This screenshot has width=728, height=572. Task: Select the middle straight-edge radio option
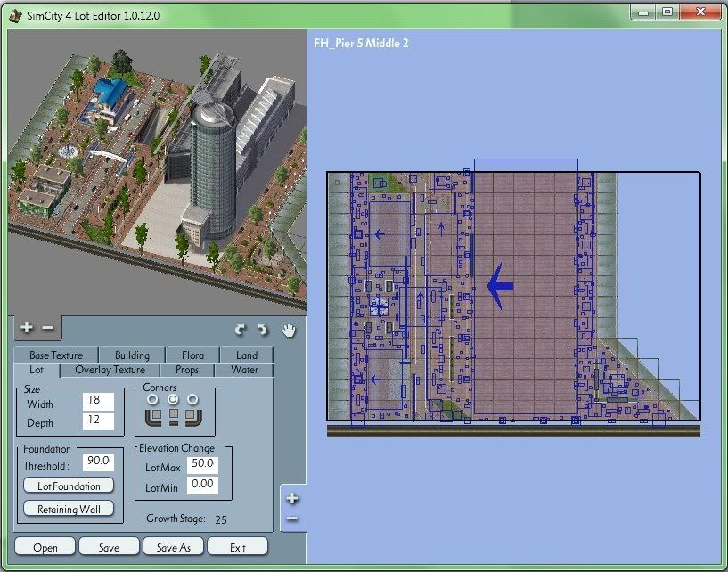pyautogui.click(x=173, y=399)
